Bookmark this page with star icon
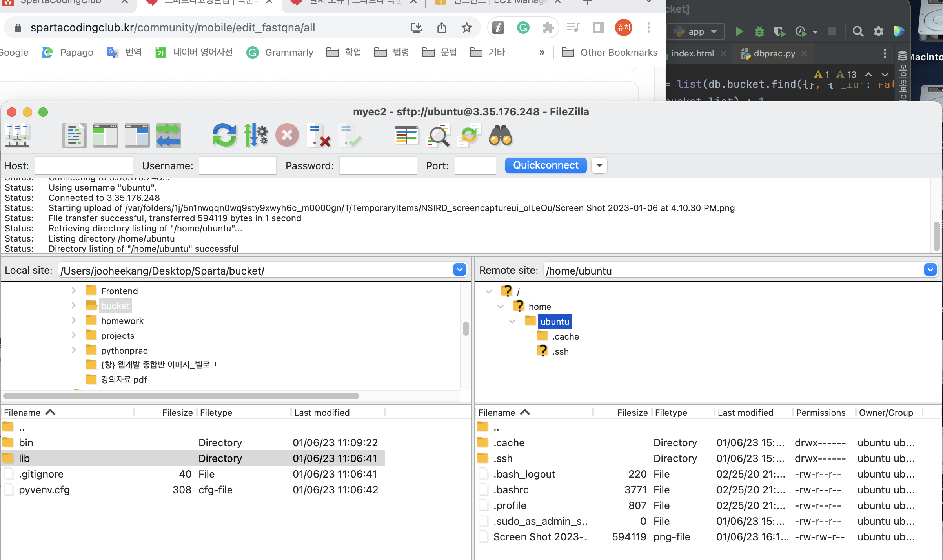 (466, 27)
